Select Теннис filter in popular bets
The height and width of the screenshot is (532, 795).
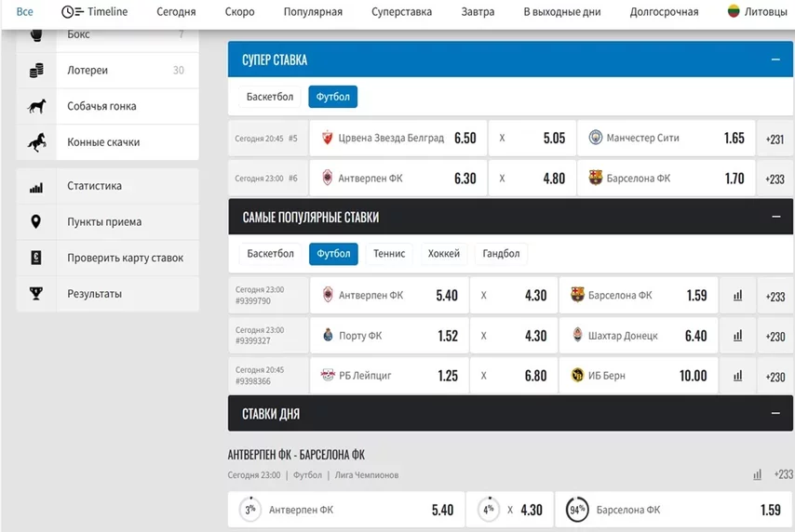389,254
